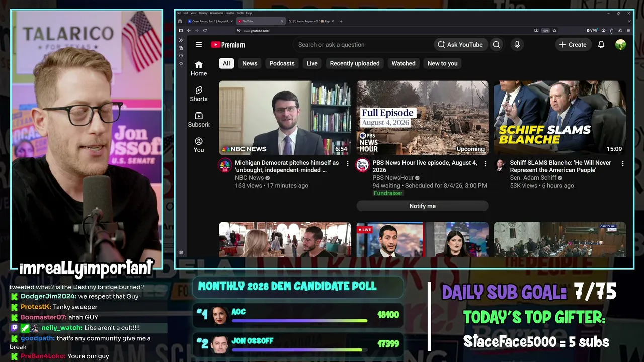Open the browser account icon
Viewport: 644px width, 362px height.
tap(604, 31)
